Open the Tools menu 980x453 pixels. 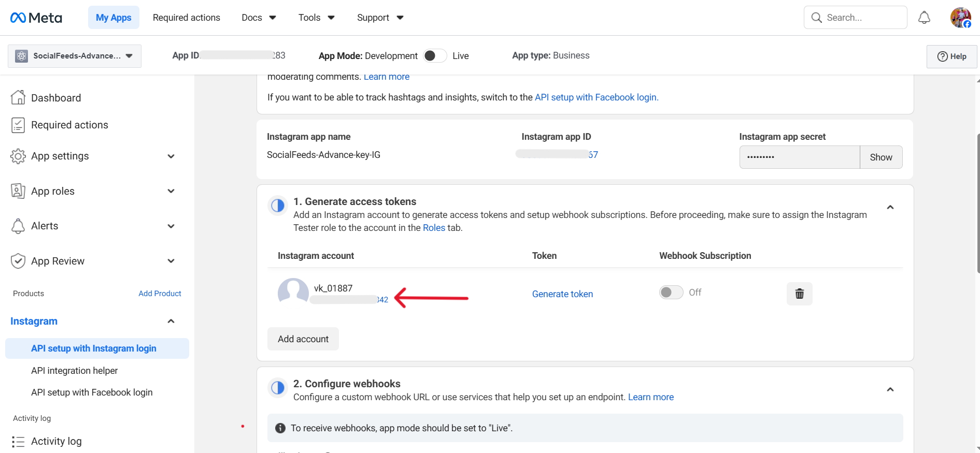pyautogui.click(x=316, y=18)
